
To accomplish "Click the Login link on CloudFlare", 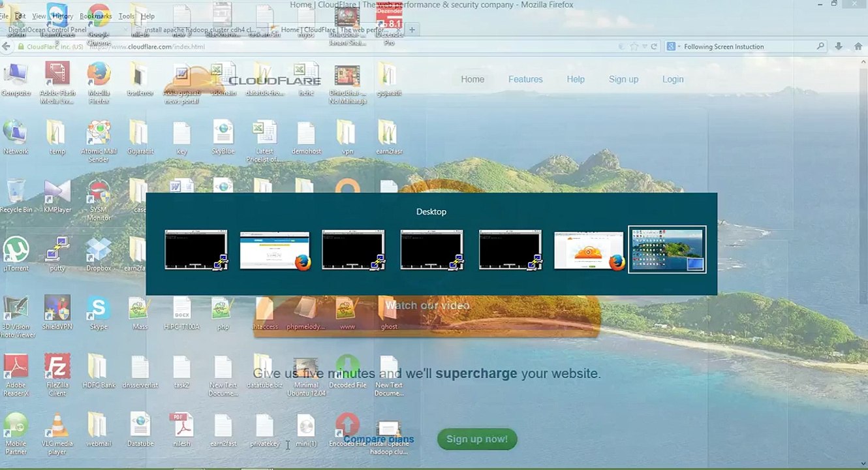I will 673,79.
